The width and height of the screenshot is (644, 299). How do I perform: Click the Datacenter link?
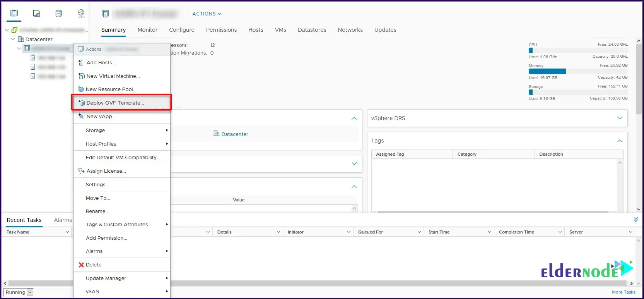point(234,134)
